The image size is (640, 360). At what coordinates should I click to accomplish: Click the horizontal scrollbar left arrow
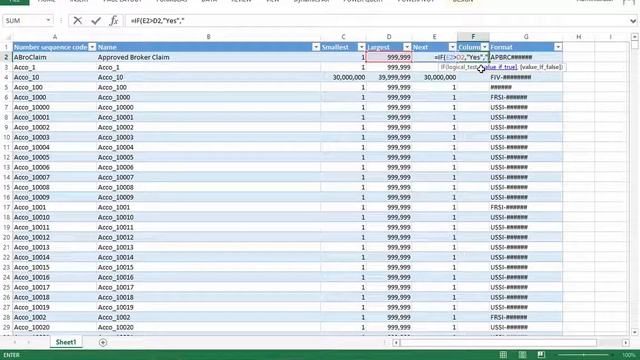(396, 343)
